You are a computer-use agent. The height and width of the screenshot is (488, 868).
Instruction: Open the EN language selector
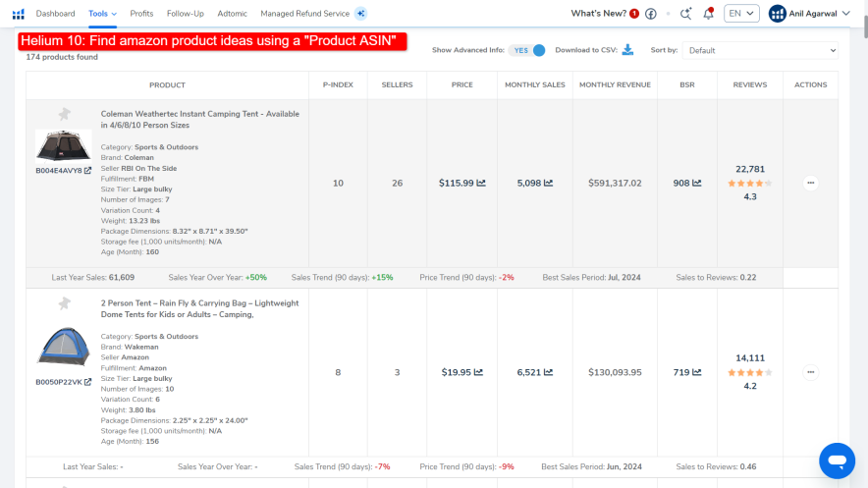coord(741,14)
